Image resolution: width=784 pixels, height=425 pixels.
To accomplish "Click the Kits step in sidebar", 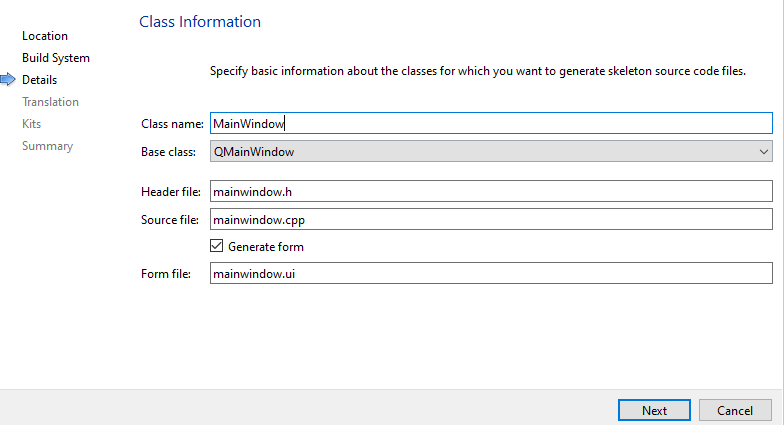I will (32, 124).
